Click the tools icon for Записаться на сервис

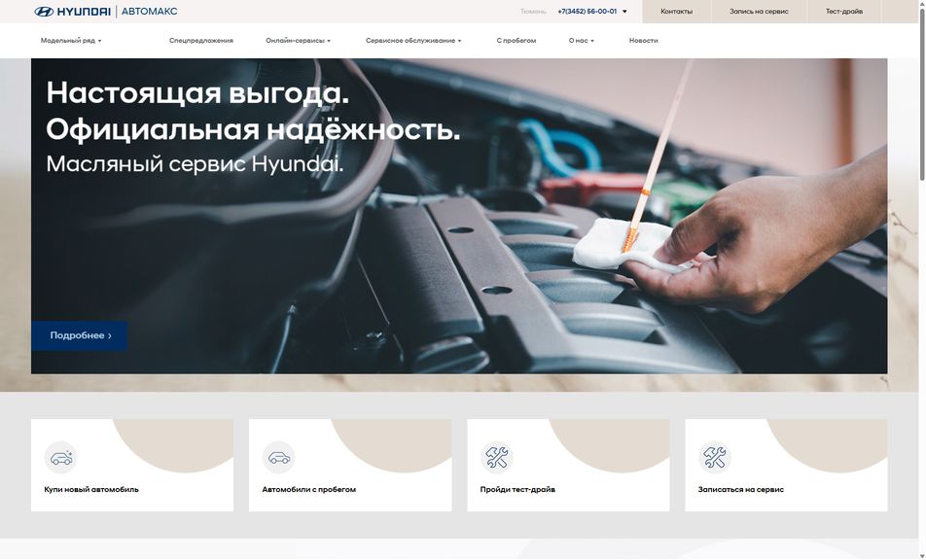(715, 457)
